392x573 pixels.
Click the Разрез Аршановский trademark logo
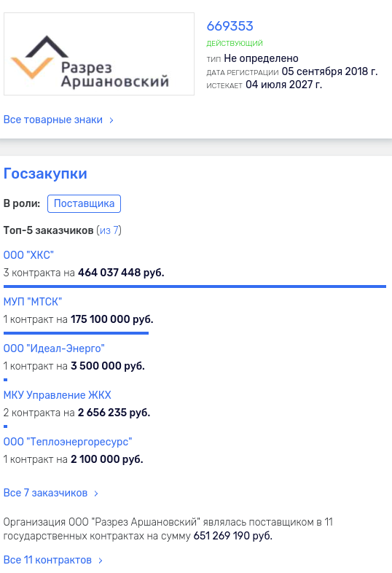click(x=99, y=54)
